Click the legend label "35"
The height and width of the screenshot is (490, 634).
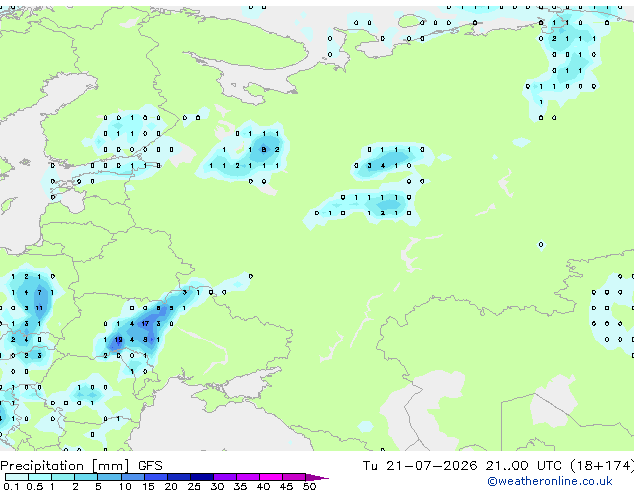pyautogui.click(x=240, y=486)
